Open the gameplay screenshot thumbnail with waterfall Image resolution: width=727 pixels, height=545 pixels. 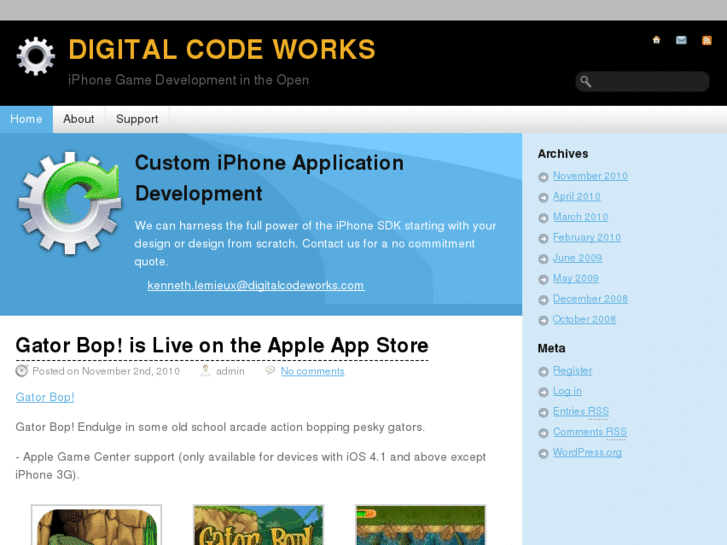(x=421, y=525)
